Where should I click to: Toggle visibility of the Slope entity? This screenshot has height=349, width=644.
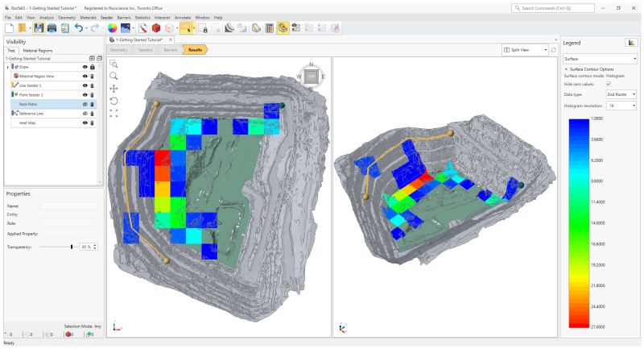coord(85,67)
